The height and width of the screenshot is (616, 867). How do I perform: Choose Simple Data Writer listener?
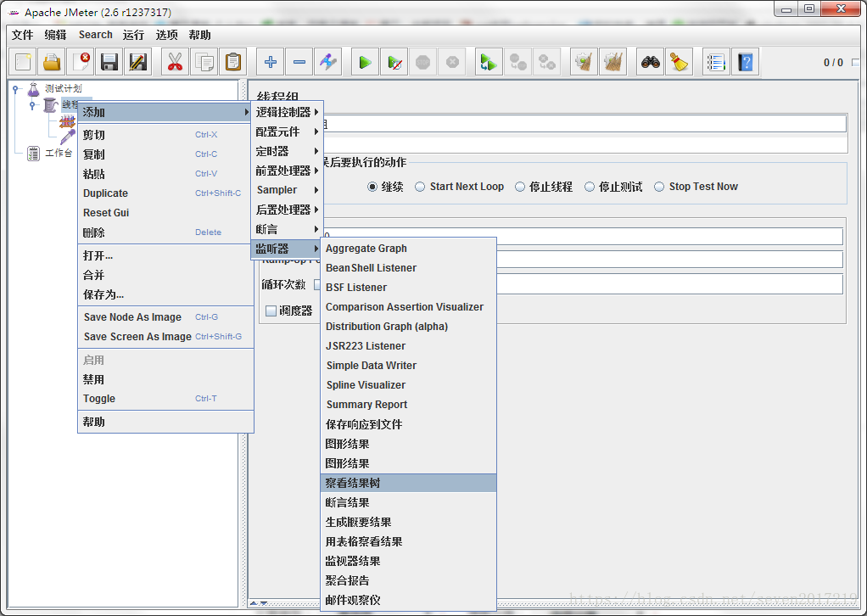pyautogui.click(x=408, y=366)
